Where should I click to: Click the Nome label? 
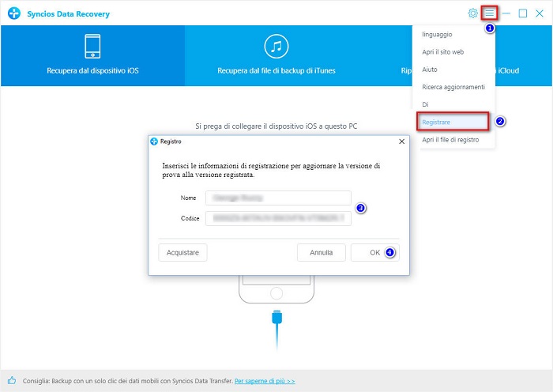click(188, 198)
